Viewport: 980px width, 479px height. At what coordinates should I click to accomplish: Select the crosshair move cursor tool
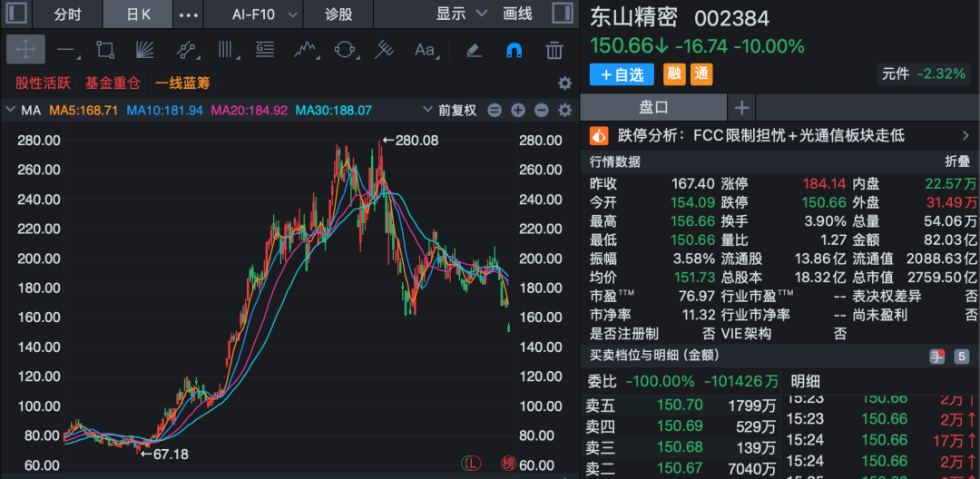click(x=25, y=49)
